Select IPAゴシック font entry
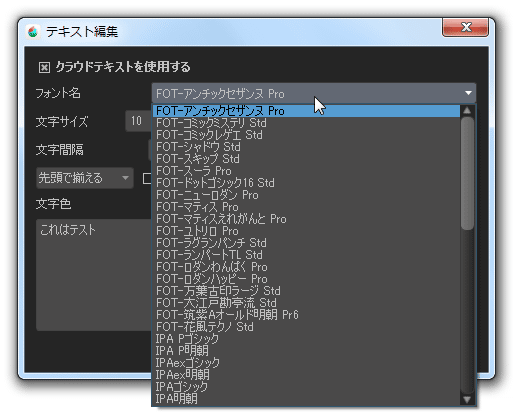 pos(306,387)
